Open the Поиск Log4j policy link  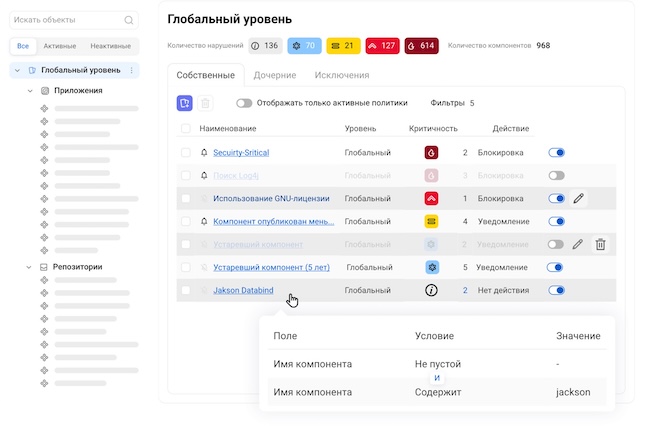(236, 175)
